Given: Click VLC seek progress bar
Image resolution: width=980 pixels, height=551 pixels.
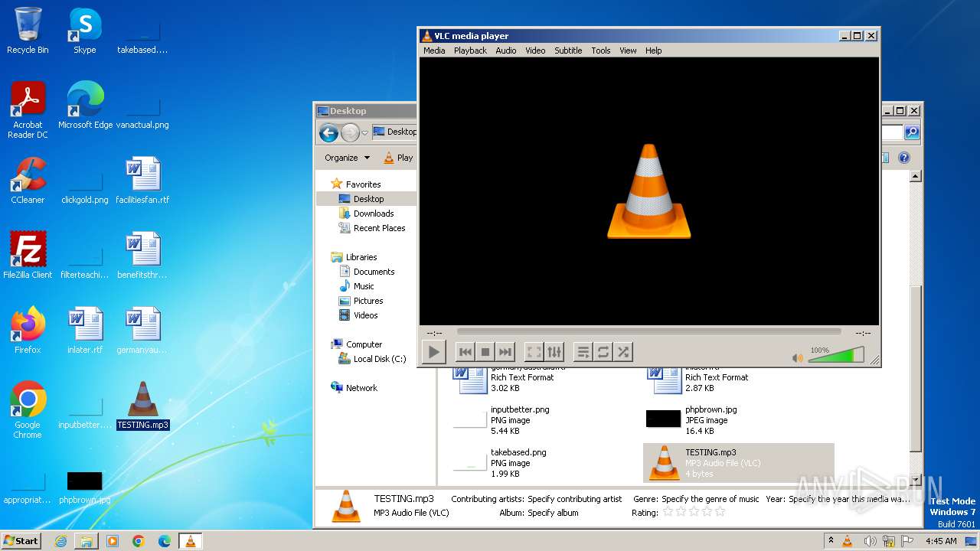Looking at the screenshot, I should click(648, 332).
